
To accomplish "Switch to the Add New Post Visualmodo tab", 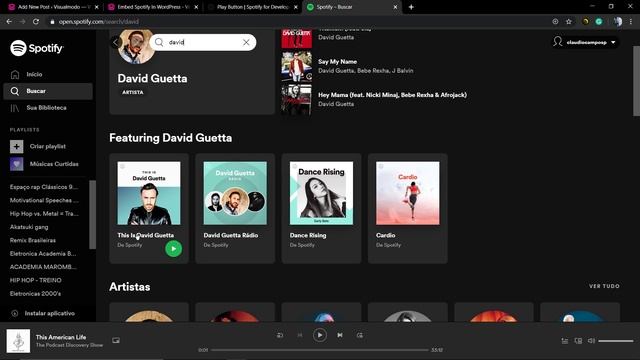I will click(54, 7).
